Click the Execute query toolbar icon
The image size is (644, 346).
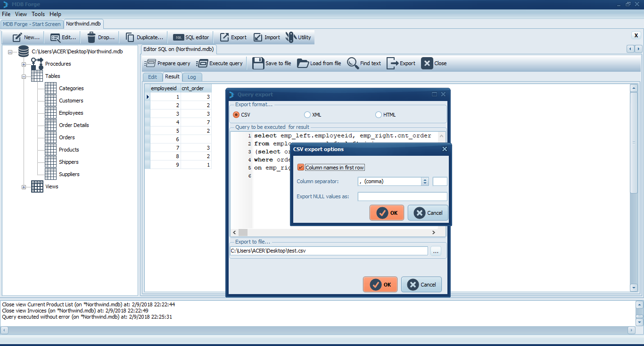pyautogui.click(x=202, y=63)
